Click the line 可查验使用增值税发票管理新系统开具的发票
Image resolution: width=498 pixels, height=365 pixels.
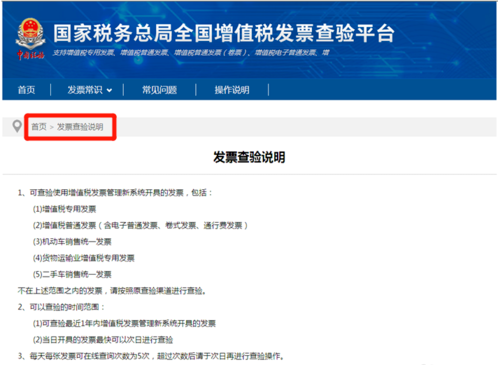(x=115, y=193)
